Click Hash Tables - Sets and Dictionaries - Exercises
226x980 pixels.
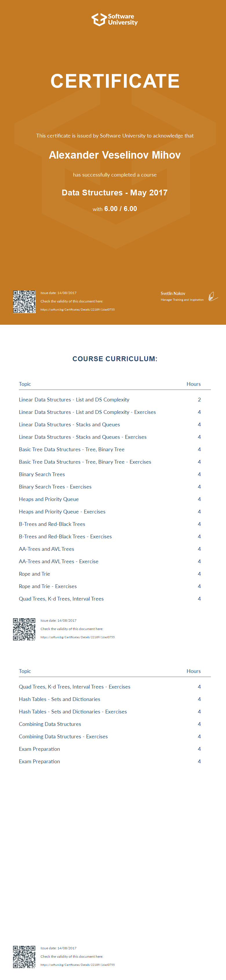click(x=73, y=711)
